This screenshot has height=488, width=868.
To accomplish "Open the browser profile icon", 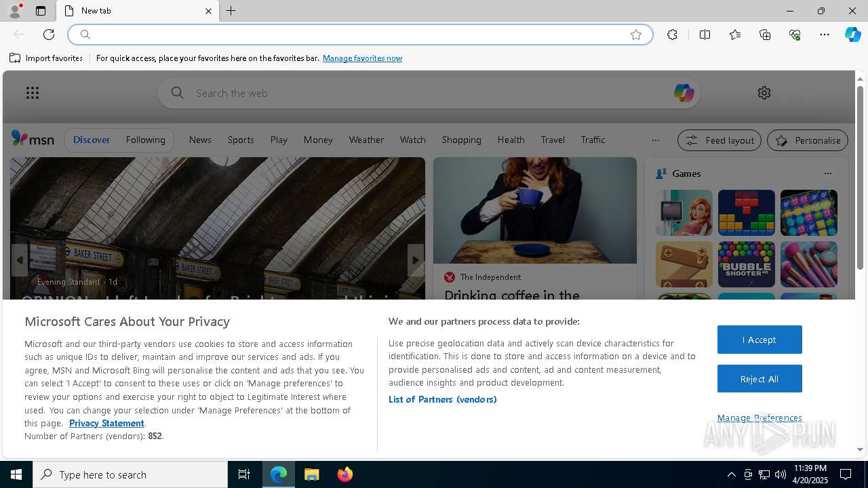I will 15,11.
